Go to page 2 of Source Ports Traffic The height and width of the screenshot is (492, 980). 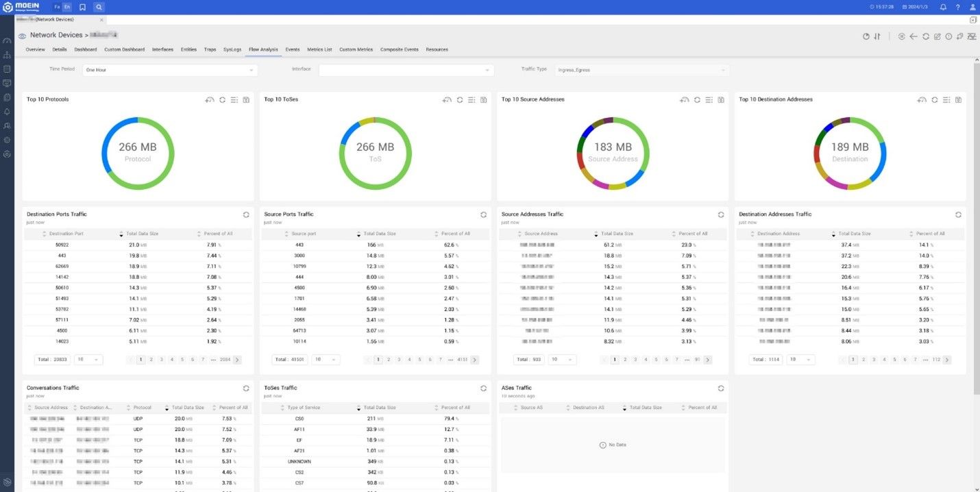(x=389, y=359)
